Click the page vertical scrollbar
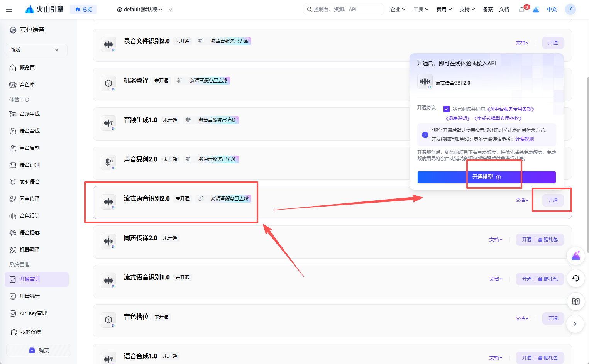 587,166
